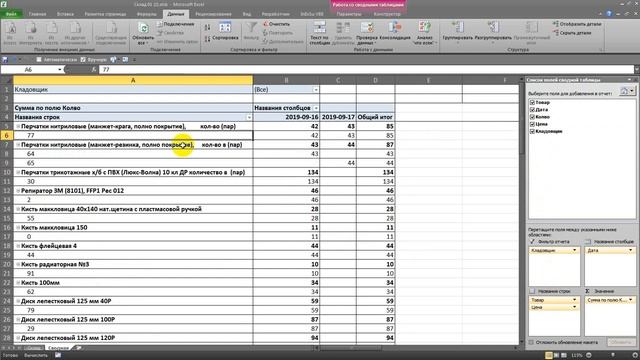Collapse Кисть флейцевая 4 row group

[x=18, y=246]
